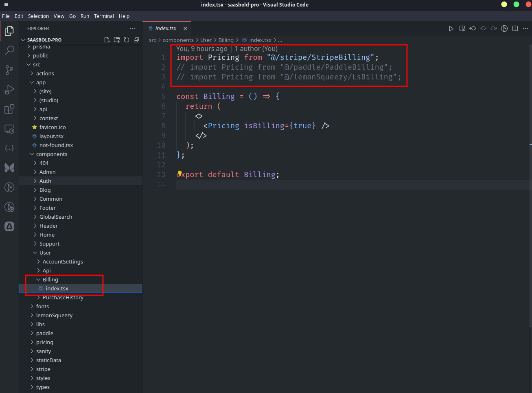532x393 pixels.
Task: Create a new file in Explorer
Action: [107, 40]
